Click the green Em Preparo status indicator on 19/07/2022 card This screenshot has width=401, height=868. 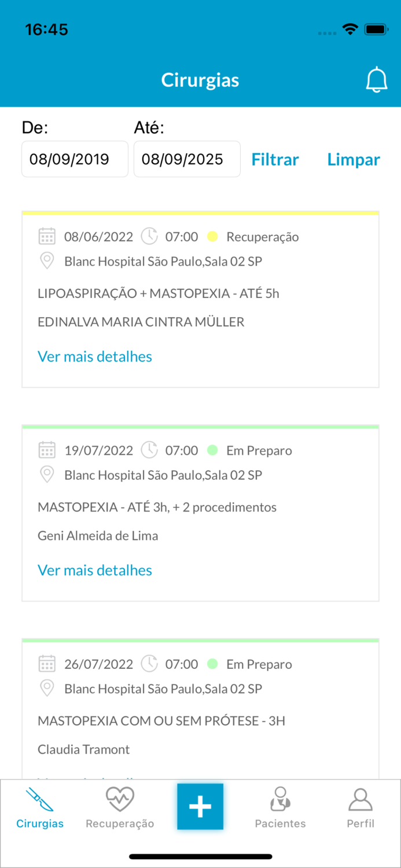(x=212, y=450)
